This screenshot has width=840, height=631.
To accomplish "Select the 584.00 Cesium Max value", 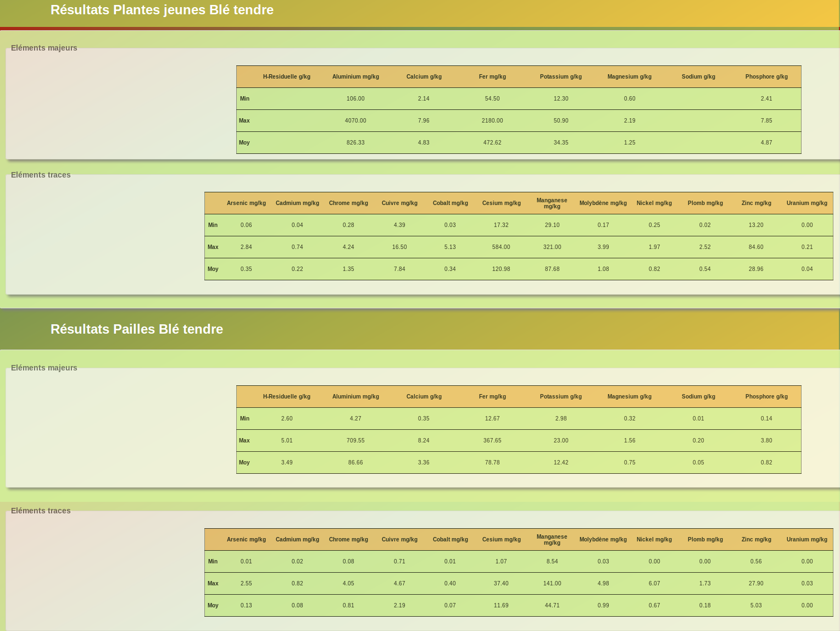I will tap(501, 247).
